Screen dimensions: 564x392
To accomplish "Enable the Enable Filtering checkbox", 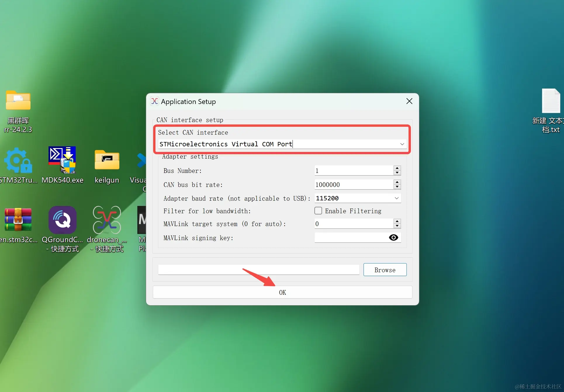I will [x=318, y=211].
